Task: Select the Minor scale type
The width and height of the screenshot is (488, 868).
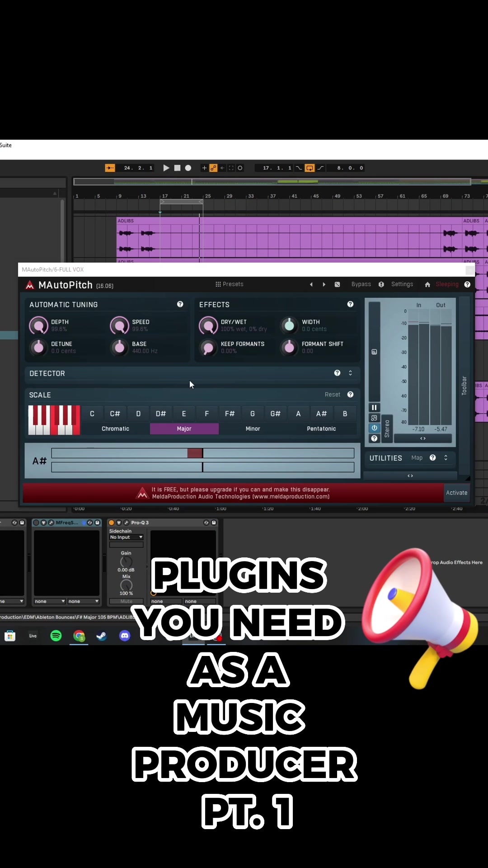Action: [253, 429]
